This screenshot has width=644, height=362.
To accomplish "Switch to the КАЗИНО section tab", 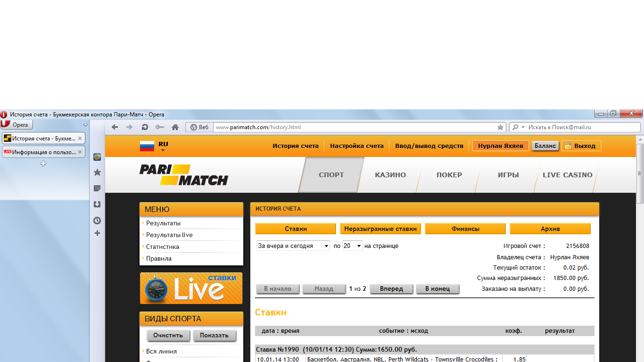I will pyautogui.click(x=390, y=175).
